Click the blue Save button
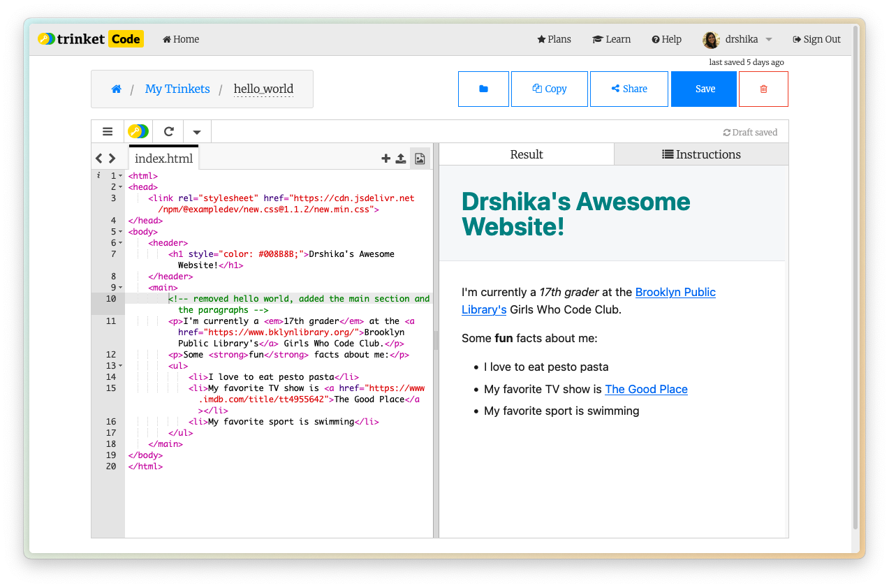Viewport: 889px width, 588px height. tap(704, 89)
